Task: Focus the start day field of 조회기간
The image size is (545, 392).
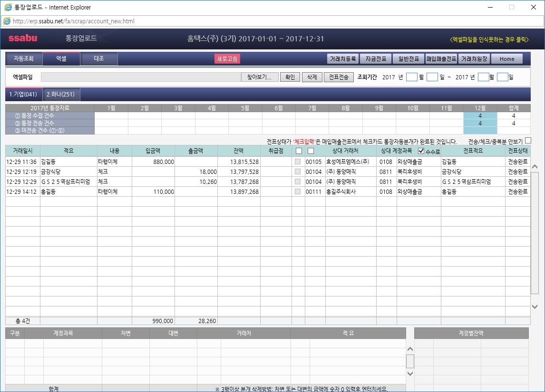Action: [x=432, y=77]
